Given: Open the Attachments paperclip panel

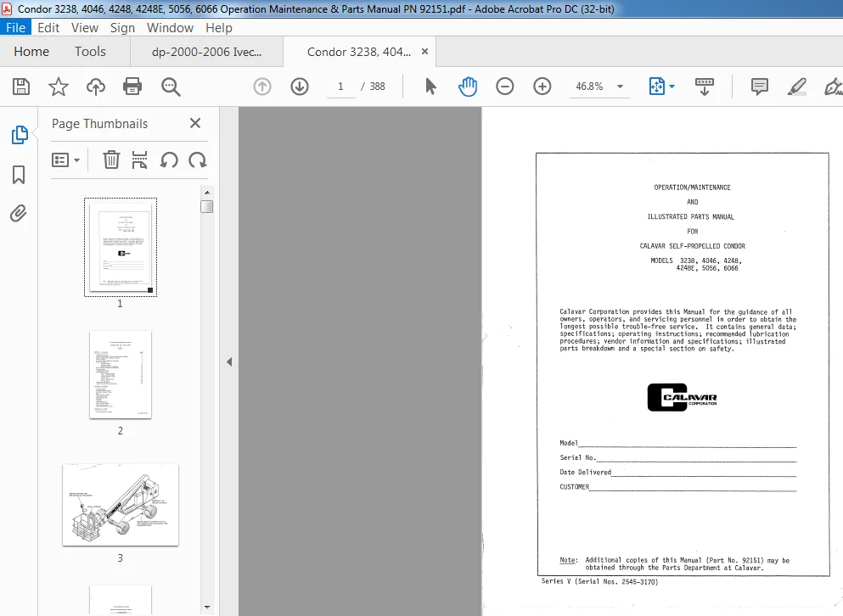Looking at the screenshot, I should coord(19,214).
